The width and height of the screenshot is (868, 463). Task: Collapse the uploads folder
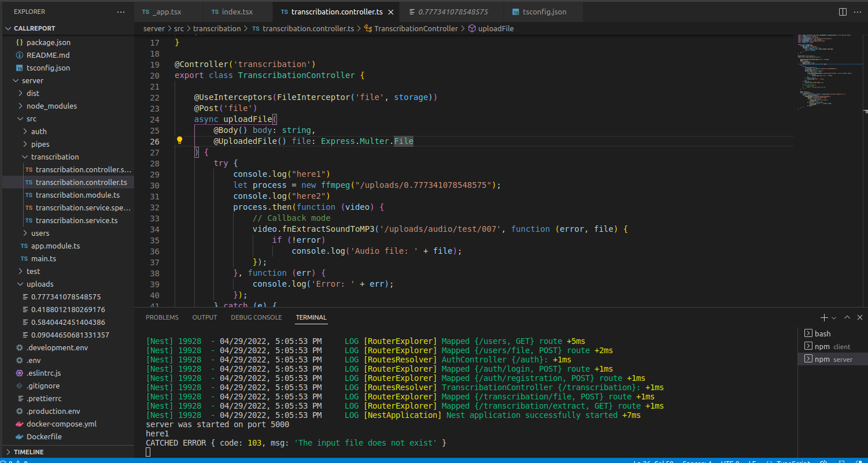(x=68, y=284)
